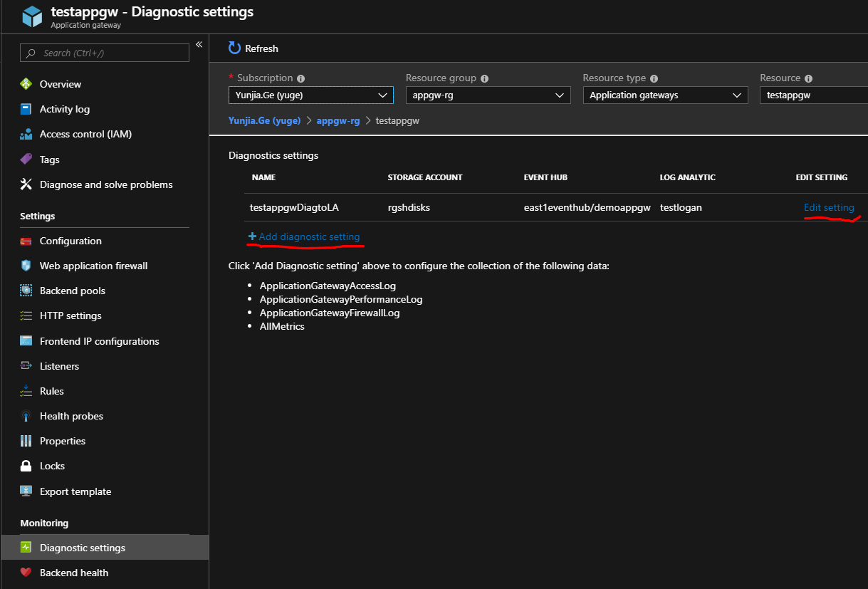Go to Export template page

[x=75, y=491]
